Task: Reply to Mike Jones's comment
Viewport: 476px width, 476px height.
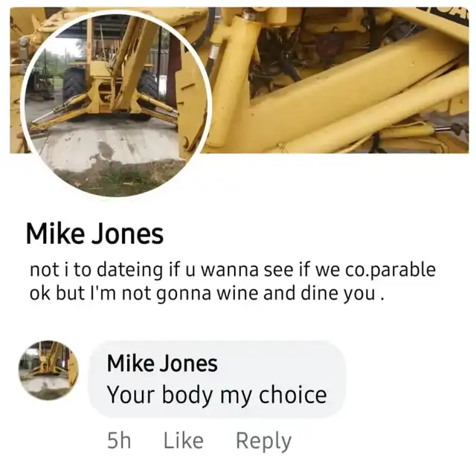Action: pyautogui.click(x=263, y=441)
